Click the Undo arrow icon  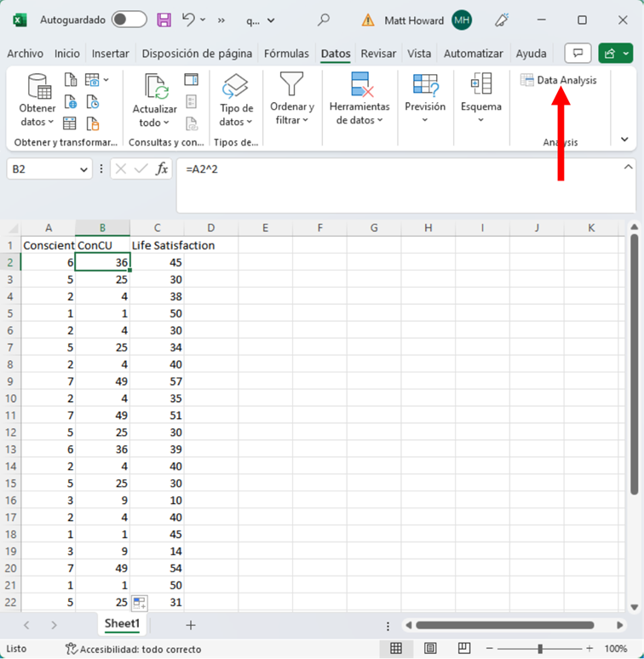pos(189,20)
